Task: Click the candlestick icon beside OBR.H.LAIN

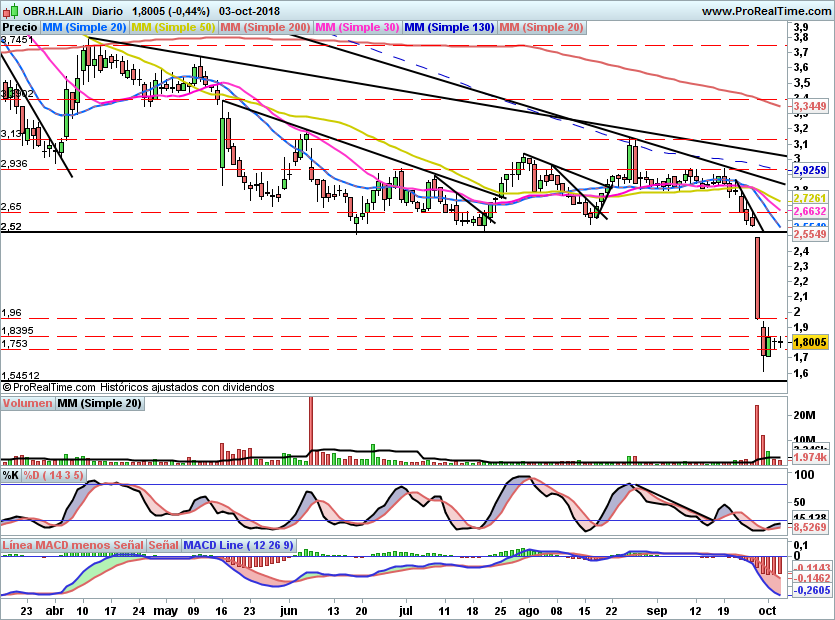Action: [11, 10]
